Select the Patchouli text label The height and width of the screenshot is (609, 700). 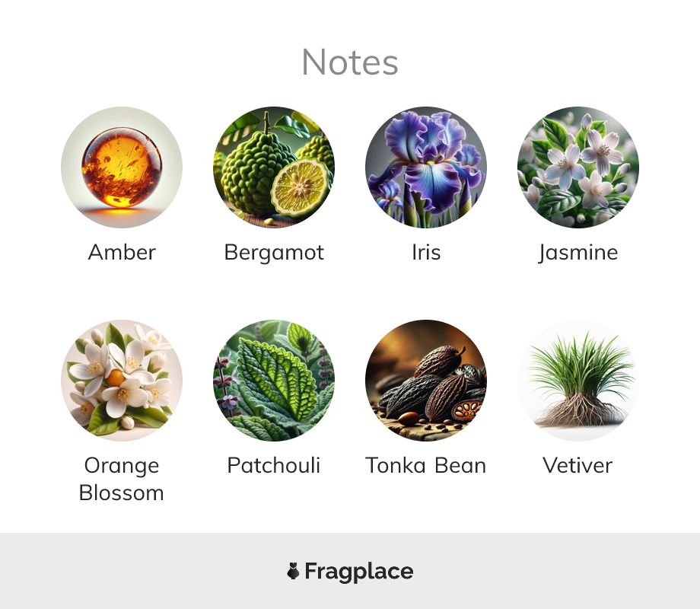click(x=274, y=466)
